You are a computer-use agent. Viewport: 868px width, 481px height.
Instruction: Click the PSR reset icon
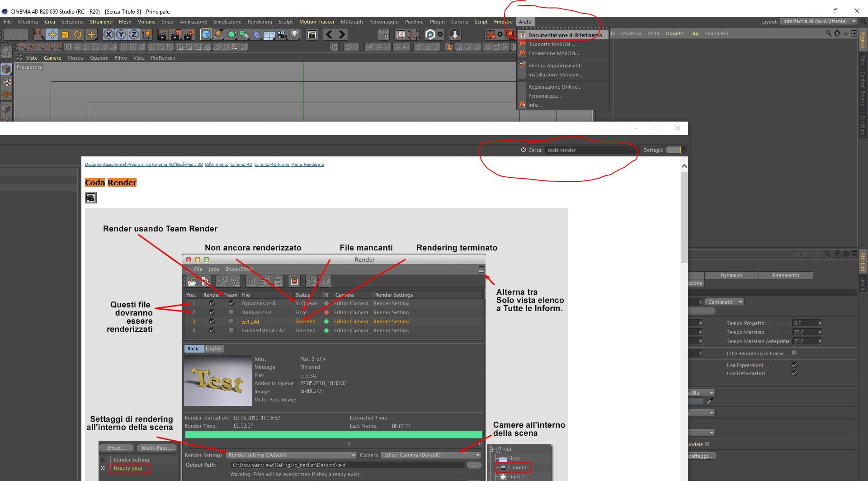383,34
